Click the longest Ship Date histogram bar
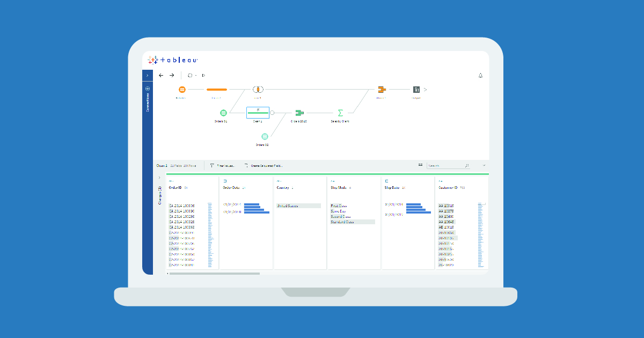This screenshot has width=644, height=338. (x=419, y=212)
